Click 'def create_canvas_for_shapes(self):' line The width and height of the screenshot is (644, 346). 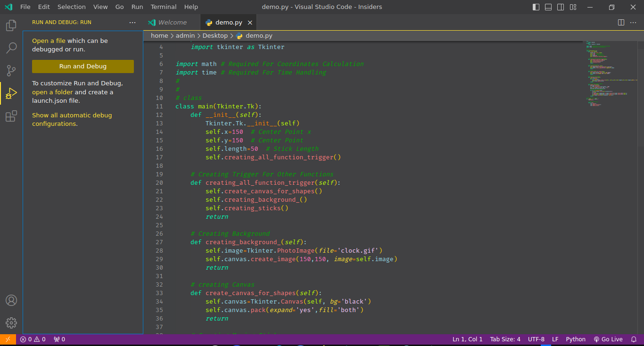[256, 293]
